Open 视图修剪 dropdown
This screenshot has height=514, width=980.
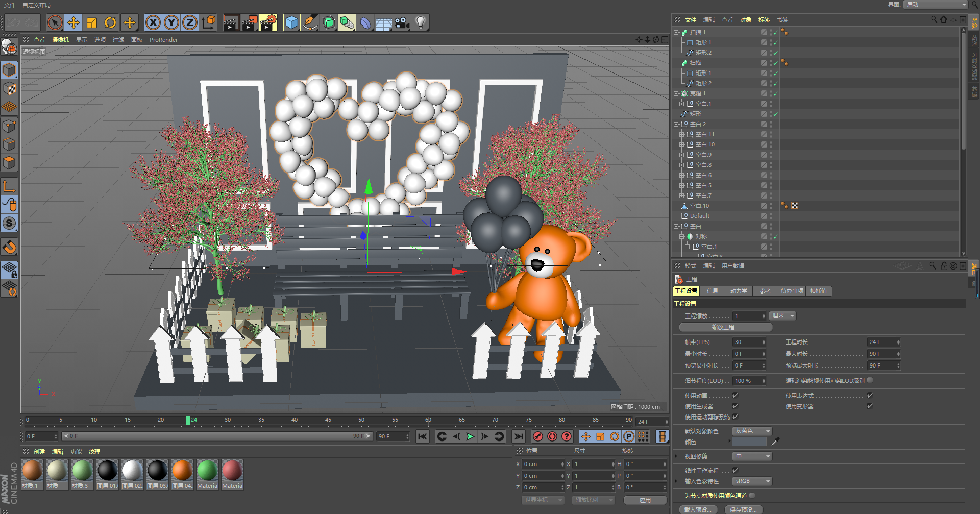pos(752,456)
